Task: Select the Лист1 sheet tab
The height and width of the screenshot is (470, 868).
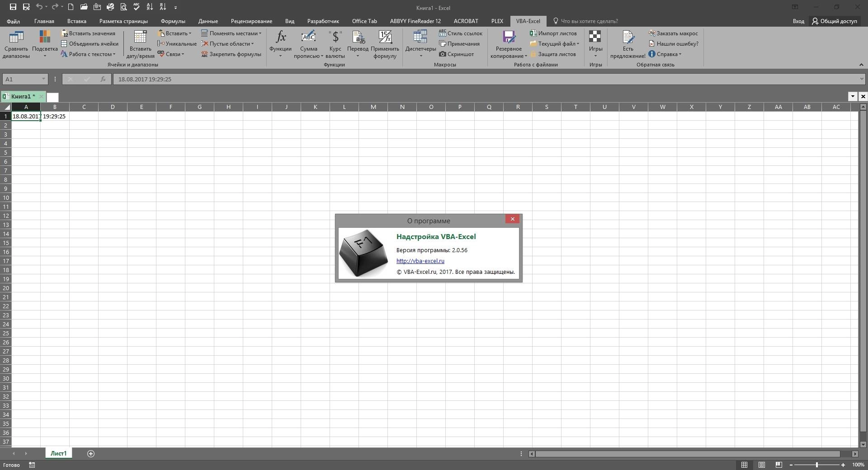Action: coord(58,454)
